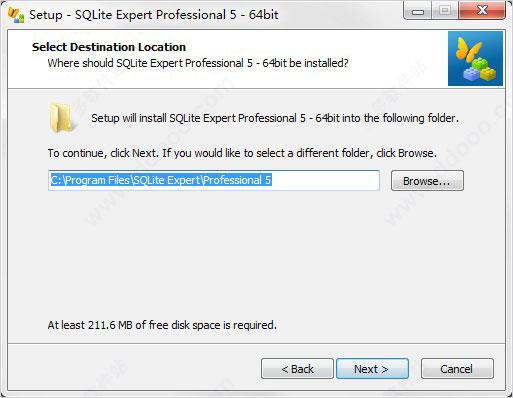Click the 211.6 MB disk space notice
This screenshot has height=398, width=513.
click(162, 325)
